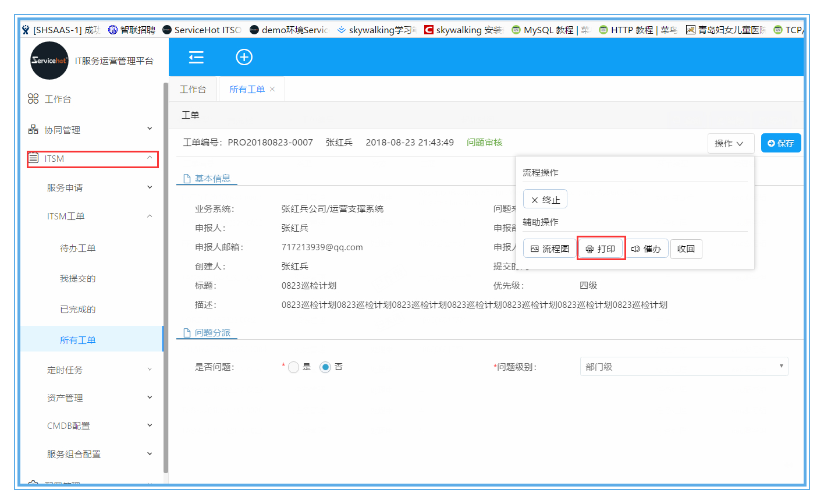Open 待办工单 in sidebar
The width and height of the screenshot is (824, 504).
[x=77, y=249]
